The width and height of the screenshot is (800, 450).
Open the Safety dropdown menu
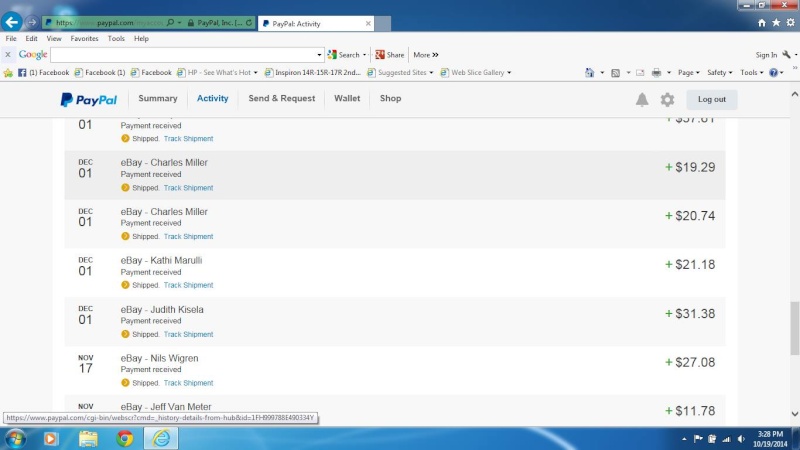(x=719, y=72)
